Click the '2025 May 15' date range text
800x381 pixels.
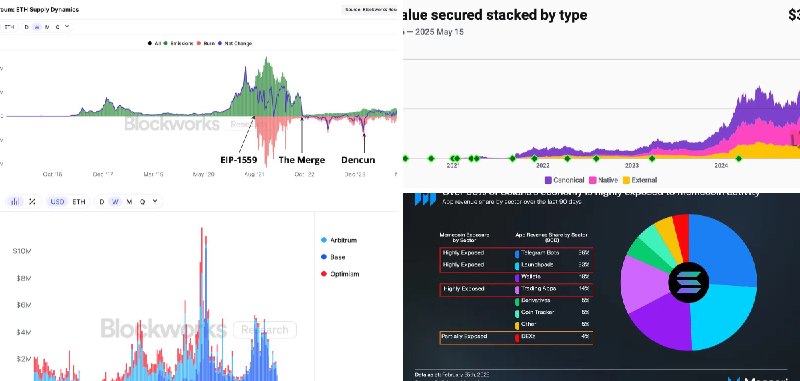pyautogui.click(x=439, y=32)
